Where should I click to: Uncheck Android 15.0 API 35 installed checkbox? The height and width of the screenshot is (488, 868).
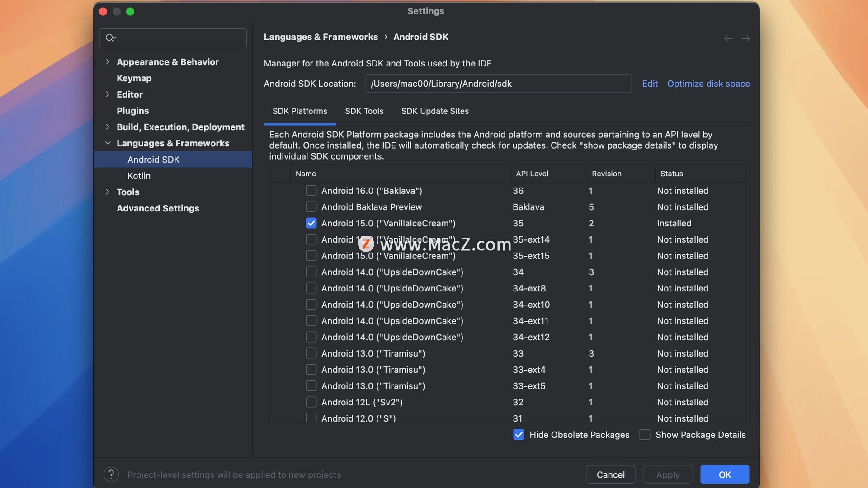(311, 223)
